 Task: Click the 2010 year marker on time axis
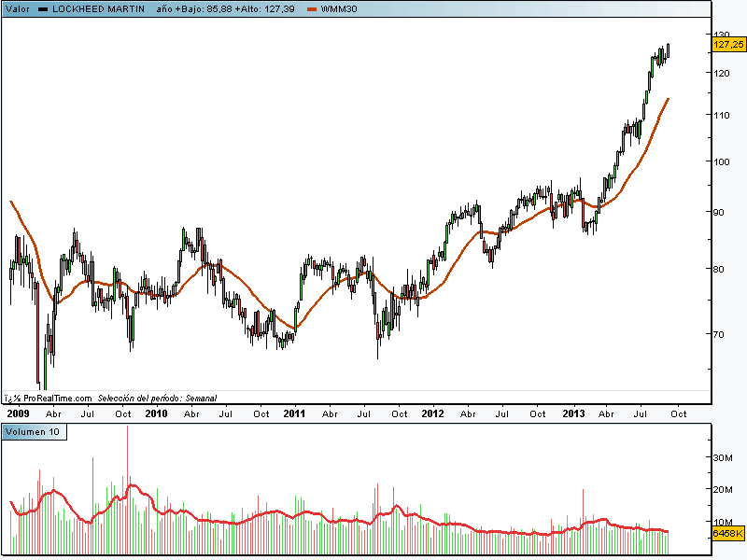point(156,413)
